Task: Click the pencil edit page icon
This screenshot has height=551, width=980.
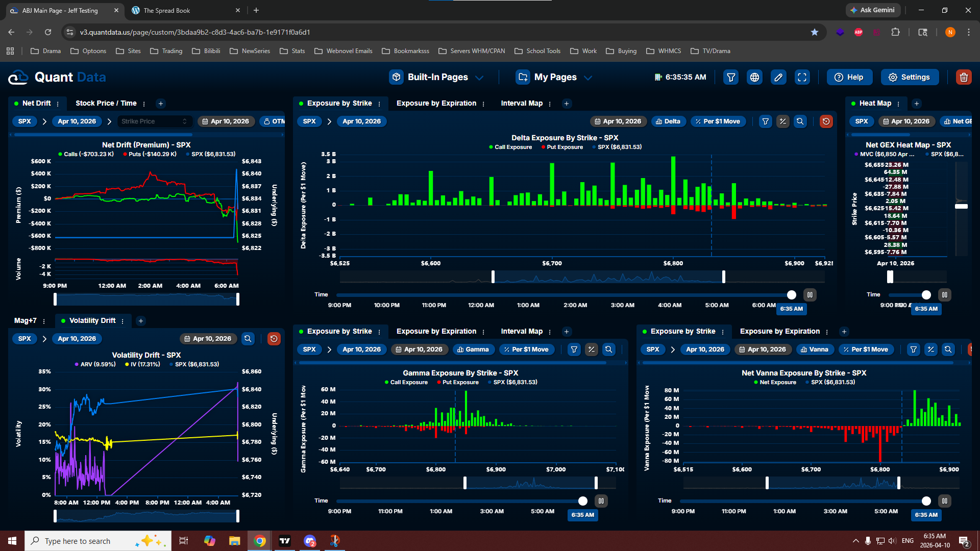Action: click(x=778, y=78)
